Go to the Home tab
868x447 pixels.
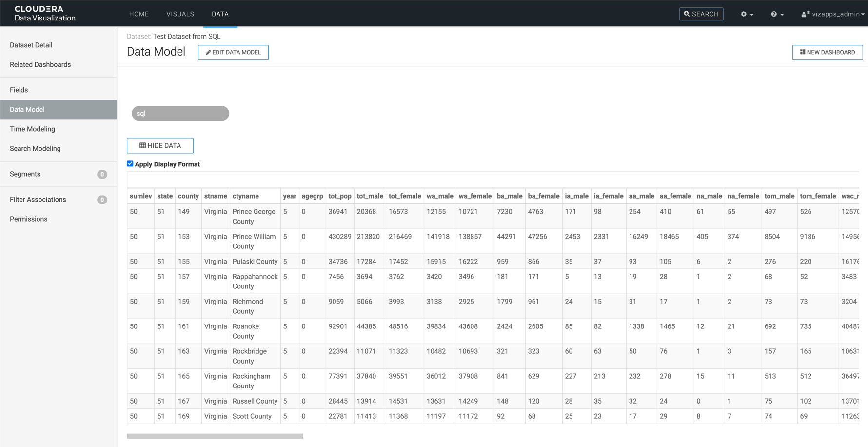pos(139,14)
